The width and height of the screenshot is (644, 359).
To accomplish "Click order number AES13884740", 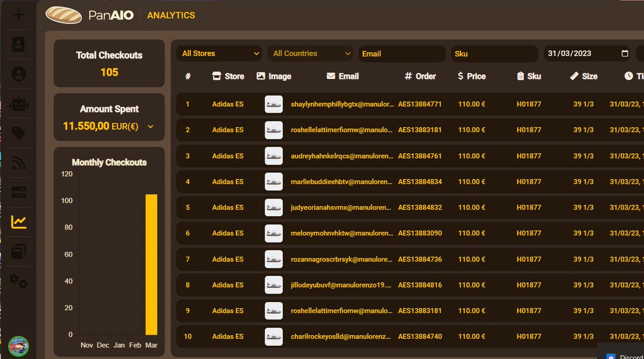I will (420, 336).
